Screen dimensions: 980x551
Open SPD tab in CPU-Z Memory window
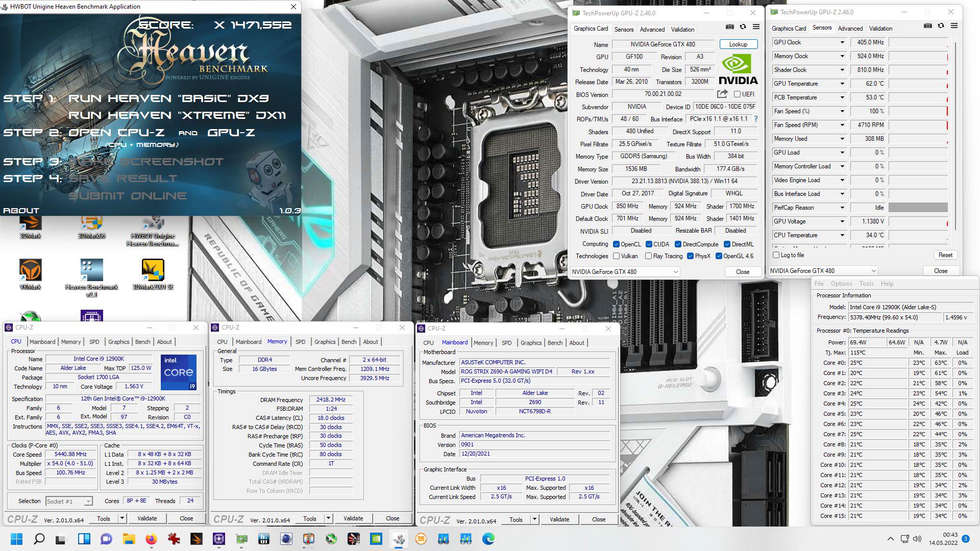tap(301, 342)
